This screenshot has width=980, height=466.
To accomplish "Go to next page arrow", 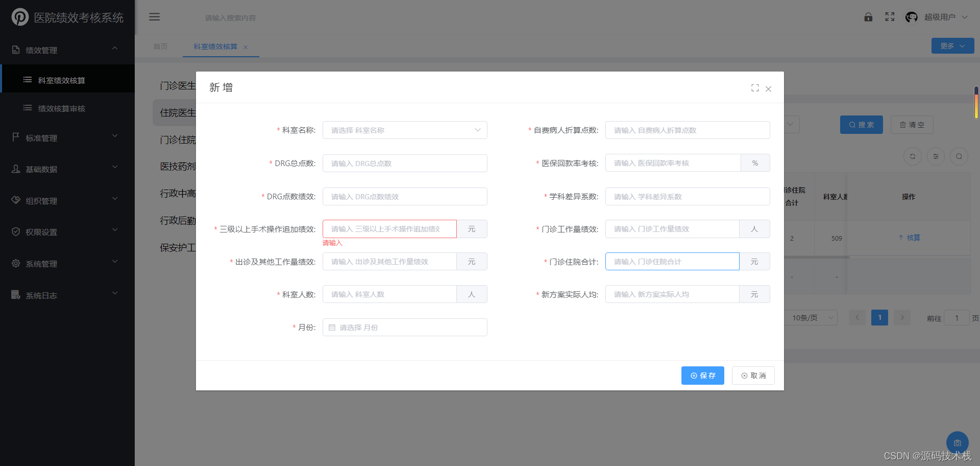I will click(902, 317).
